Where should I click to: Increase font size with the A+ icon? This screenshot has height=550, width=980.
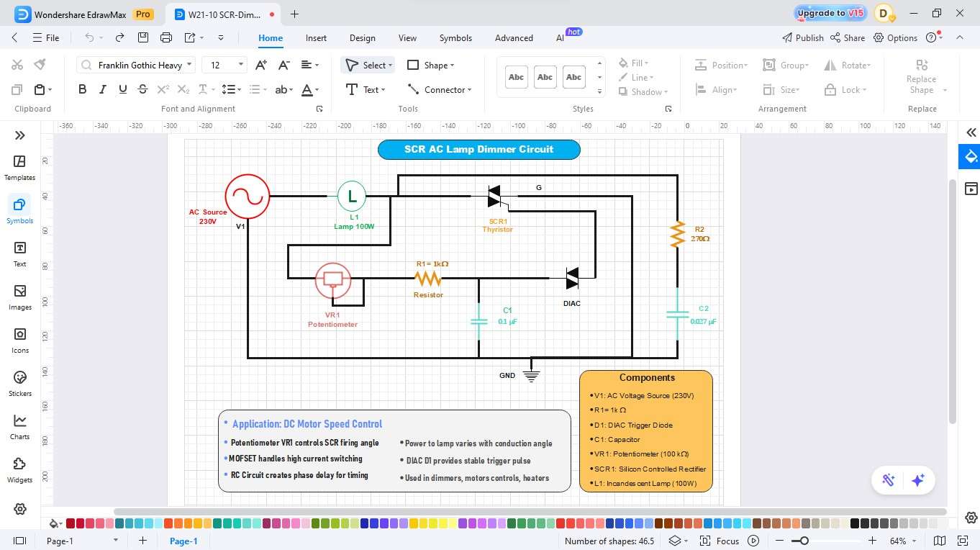click(261, 65)
